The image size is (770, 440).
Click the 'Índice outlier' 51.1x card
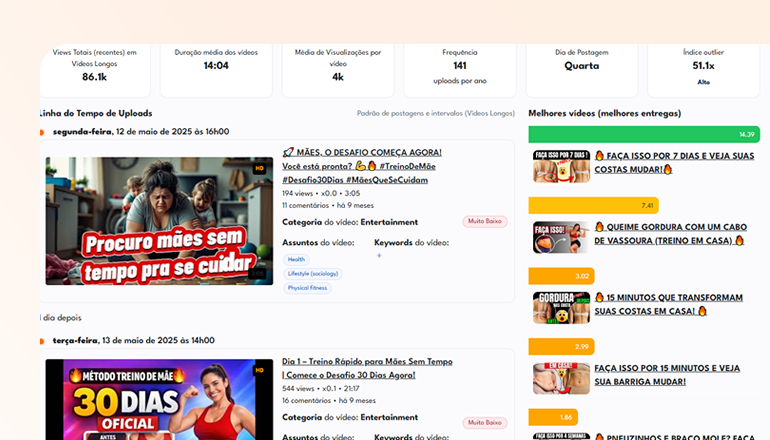coord(703,70)
